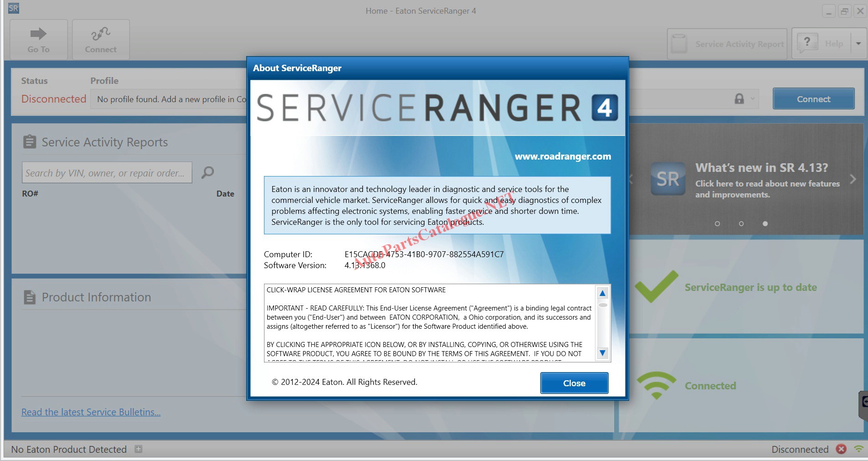This screenshot has height=461, width=868.
Task: Go to next news banner slide
Action: 853,179
